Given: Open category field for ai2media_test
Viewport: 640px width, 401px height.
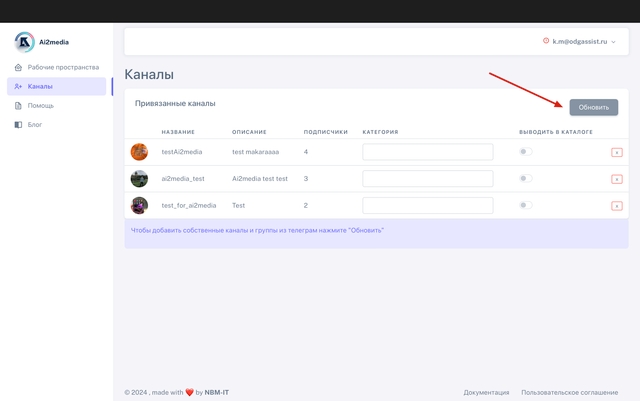Looking at the screenshot, I should point(427,178).
